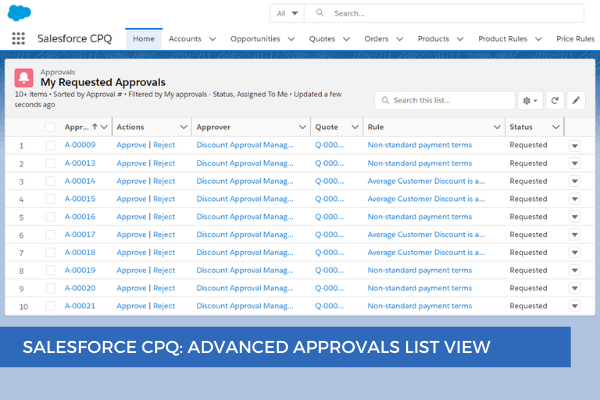
Task: Open quote link in row A-00016
Action: click(329, 217)
